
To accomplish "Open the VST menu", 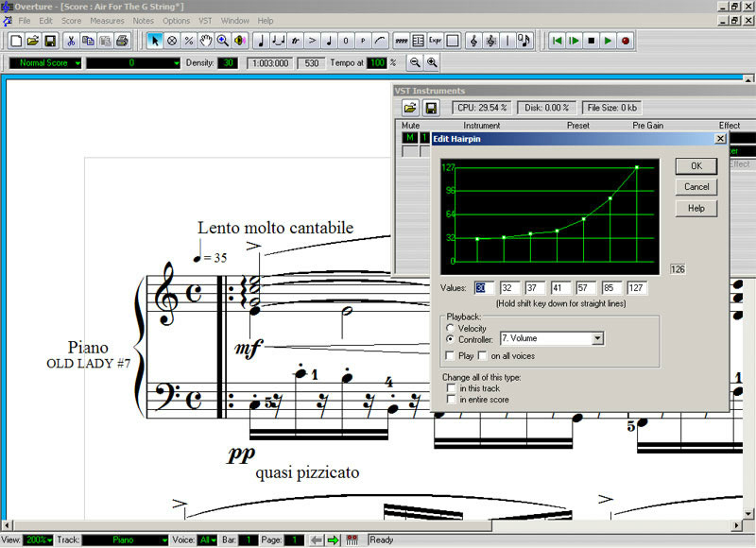I will click(x=205, y=20).
